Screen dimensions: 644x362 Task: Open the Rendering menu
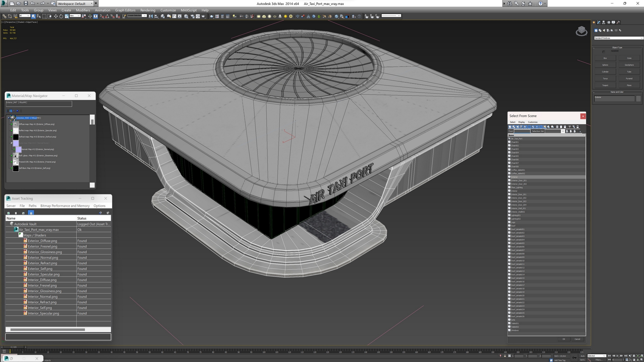click(x=148, y=10)
